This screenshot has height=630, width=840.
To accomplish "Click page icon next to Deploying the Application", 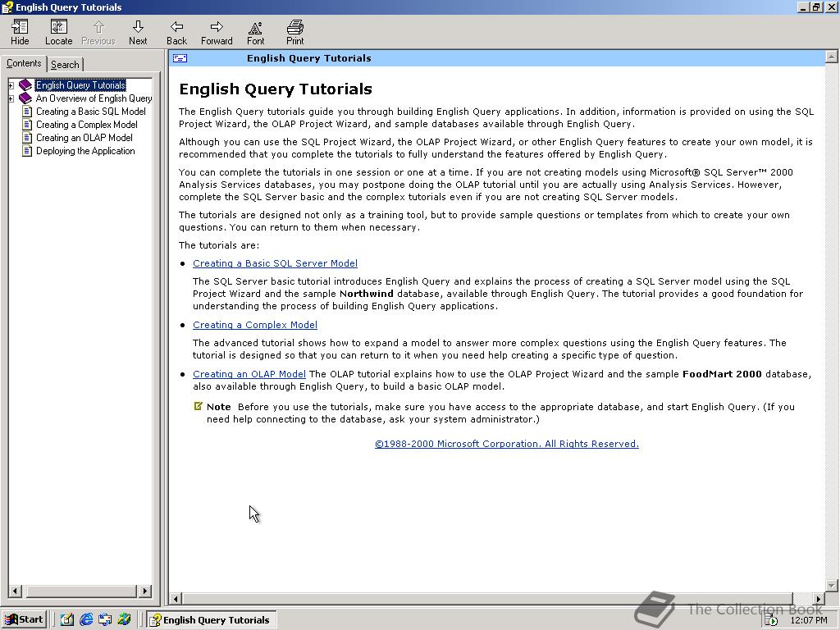I will click(27, 151).
